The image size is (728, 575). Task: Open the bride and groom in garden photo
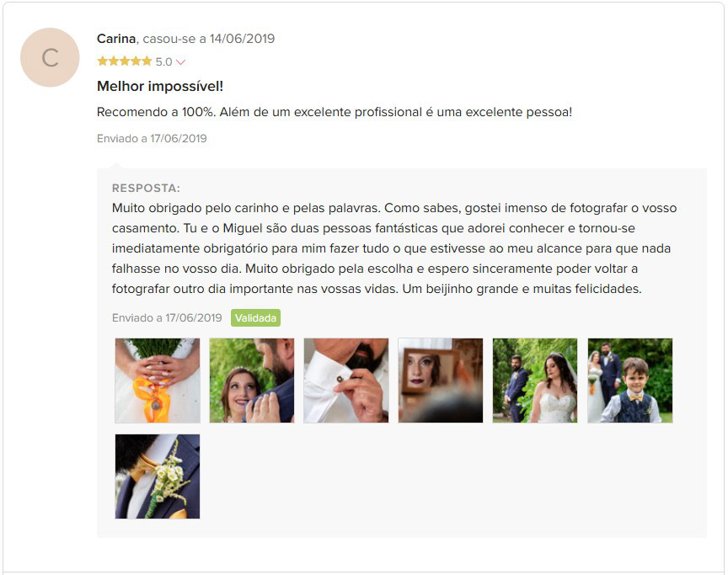point(535,381)
